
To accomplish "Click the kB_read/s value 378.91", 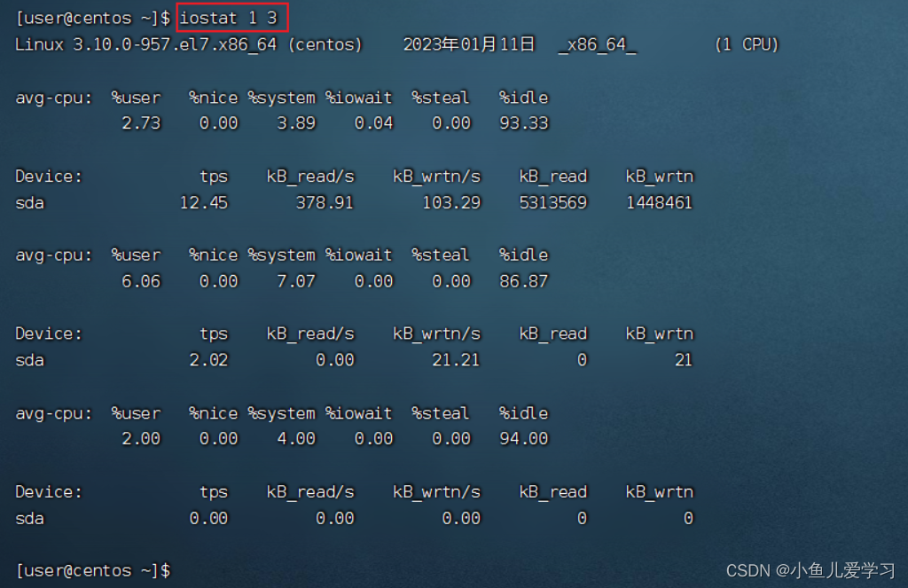I will coord(325,202).
